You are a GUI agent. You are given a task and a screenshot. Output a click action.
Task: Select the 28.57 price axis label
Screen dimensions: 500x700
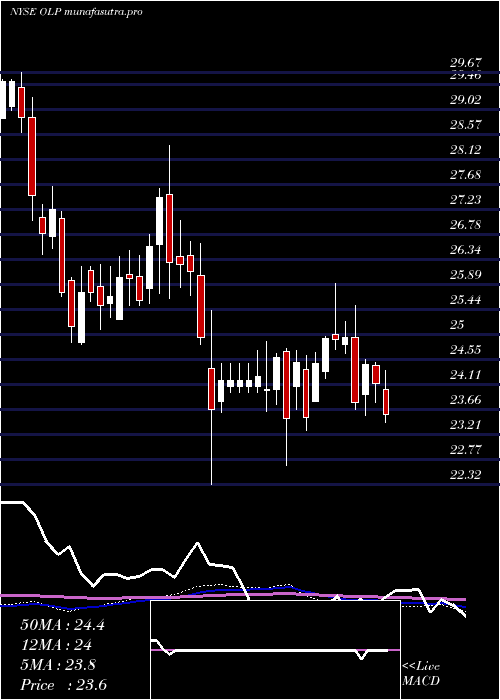[465, 125]
